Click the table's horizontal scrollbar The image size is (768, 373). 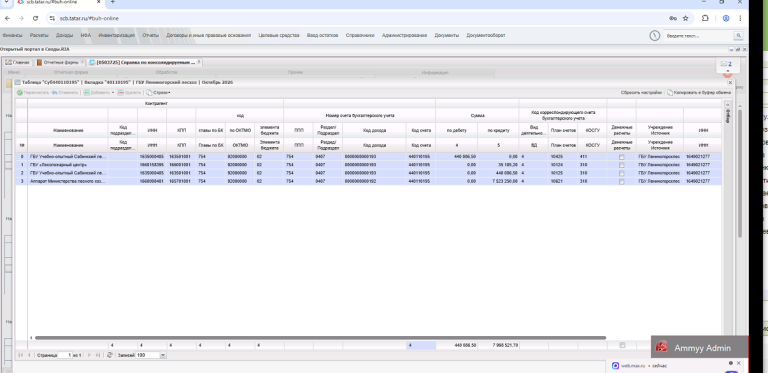321,338
